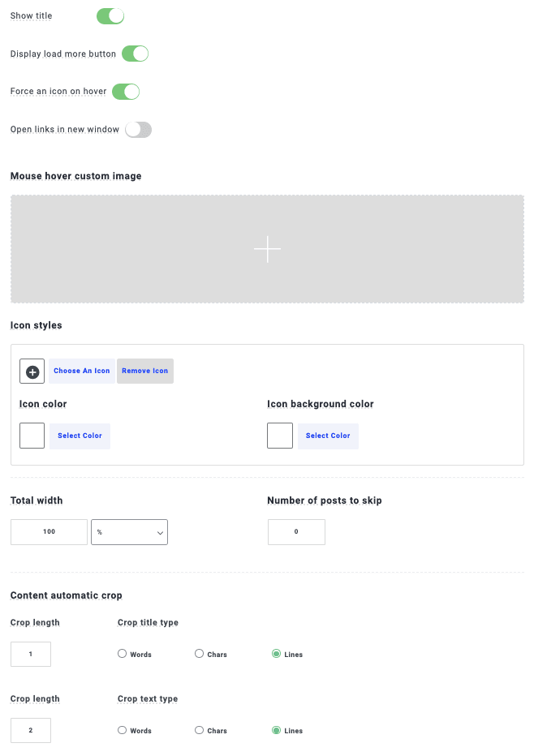The image size is (534, 756).
Task: Click Select Color for Icon background color
Action: point(328,436)
